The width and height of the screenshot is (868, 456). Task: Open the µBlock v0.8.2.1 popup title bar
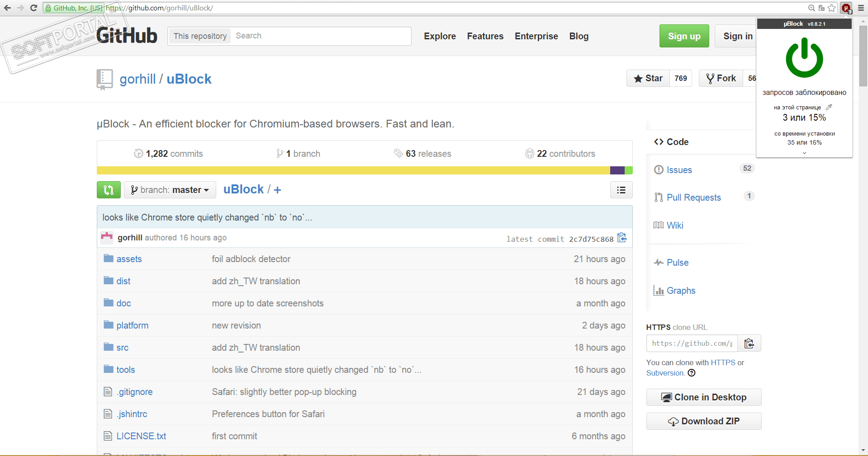(804, 24)
